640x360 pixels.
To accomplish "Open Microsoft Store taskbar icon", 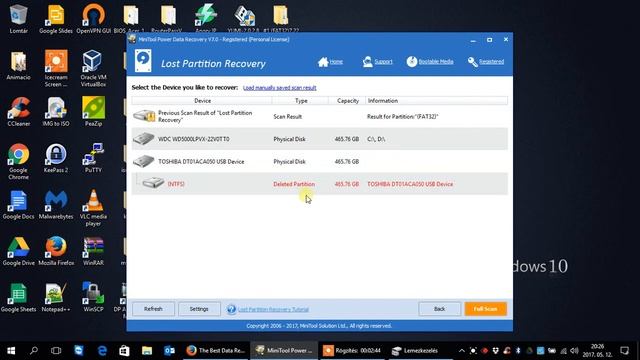I will click(124, 351).
